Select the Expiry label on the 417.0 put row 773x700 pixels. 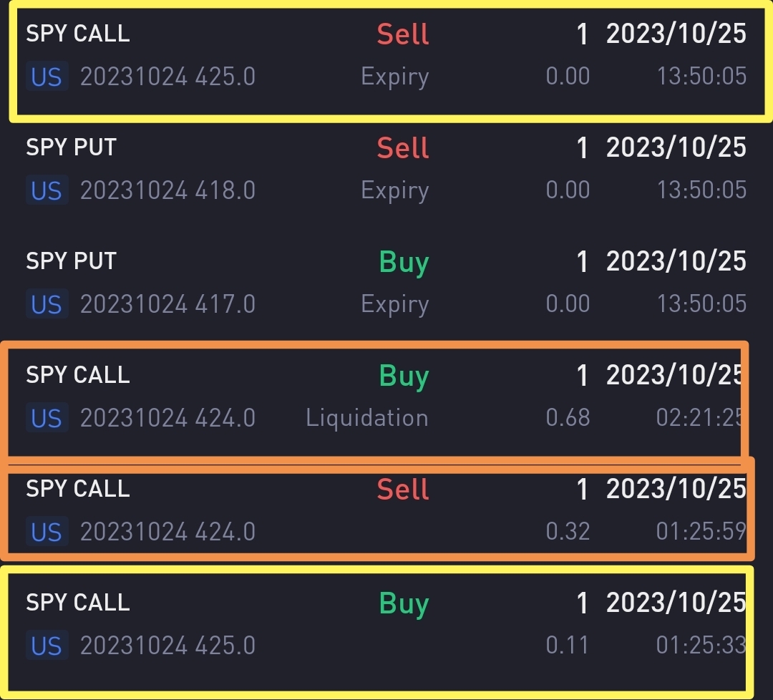394,304
